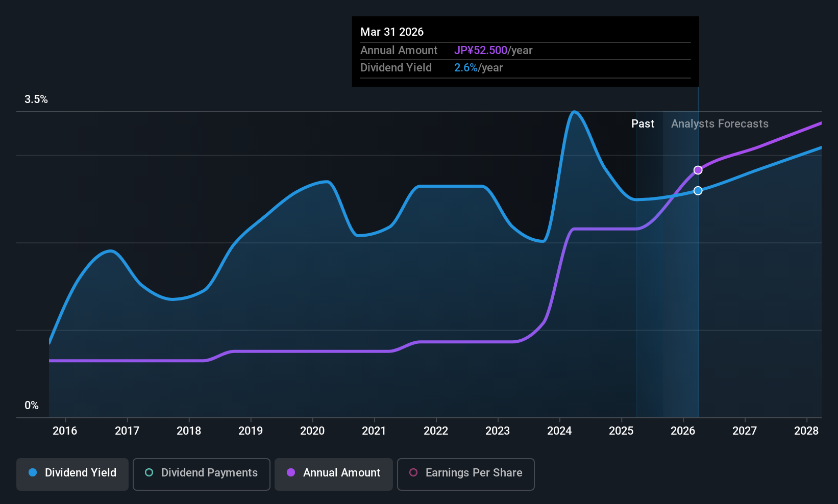
Task: Toggle the Dividend Yield legend button
Action: point(72,474)
